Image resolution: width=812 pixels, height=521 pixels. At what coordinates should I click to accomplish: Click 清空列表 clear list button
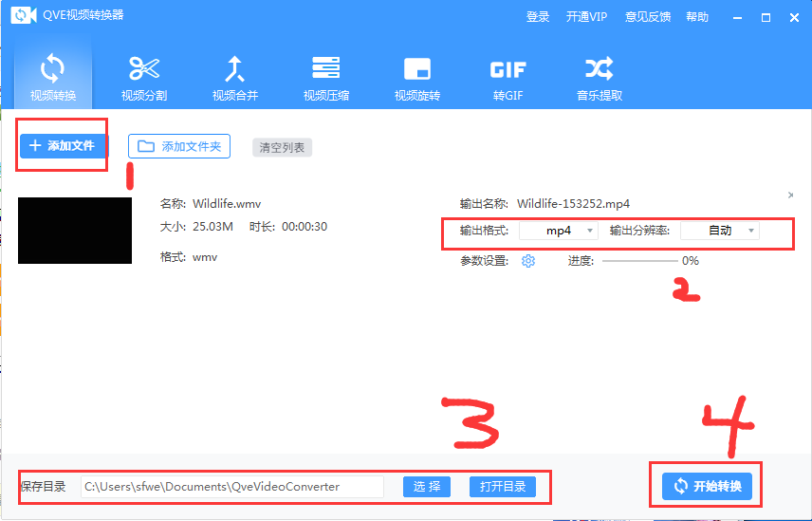(x=283, y=148)
